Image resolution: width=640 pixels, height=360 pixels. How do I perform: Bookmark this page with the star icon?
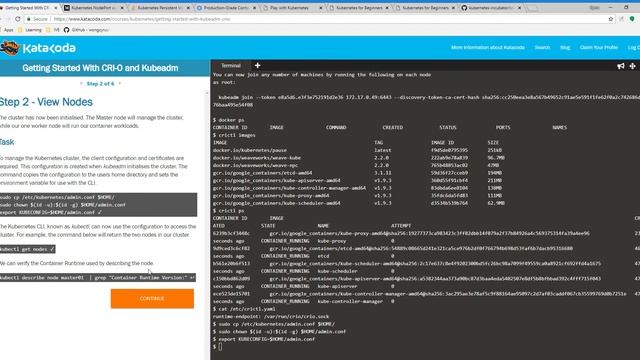tap(611, 19)
